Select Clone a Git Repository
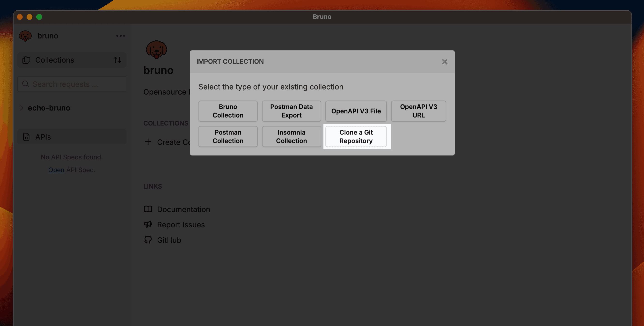The image size is (644, 326). coord(356,136)
